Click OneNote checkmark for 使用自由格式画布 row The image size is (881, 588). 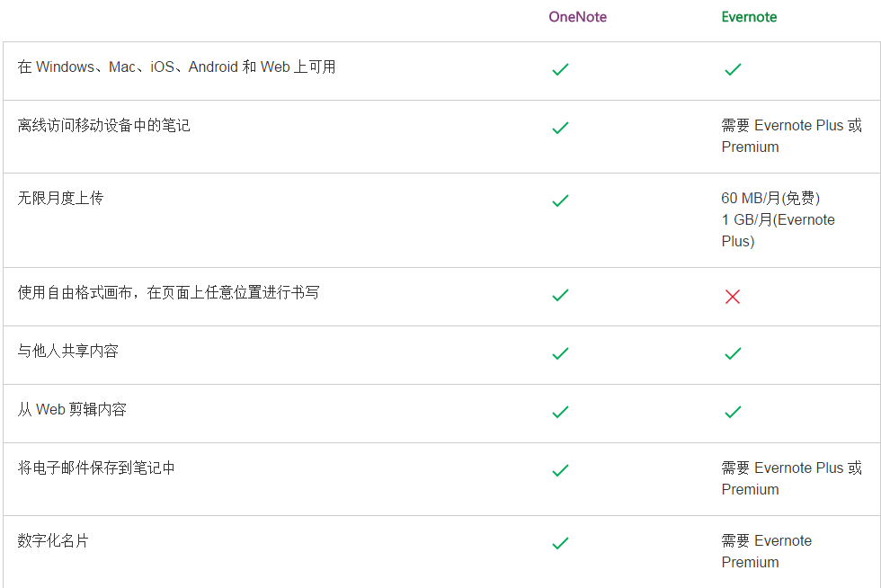(x=560, y=295)
